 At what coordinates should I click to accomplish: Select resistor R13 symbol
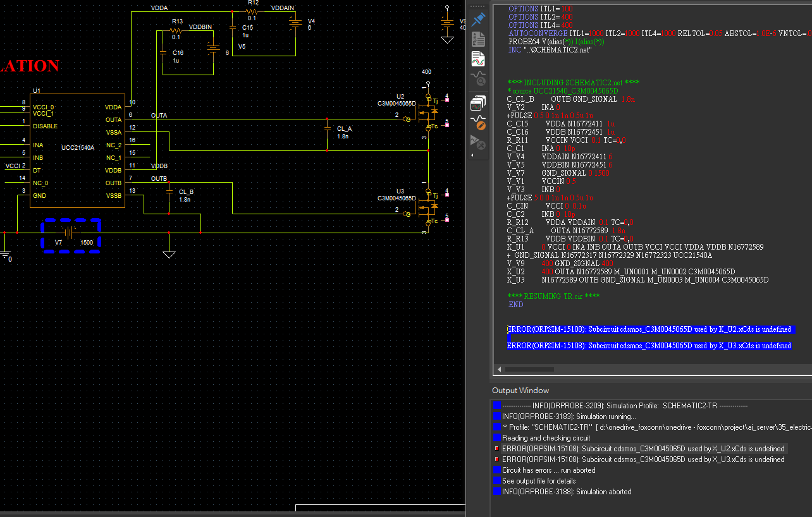point(176,30)
